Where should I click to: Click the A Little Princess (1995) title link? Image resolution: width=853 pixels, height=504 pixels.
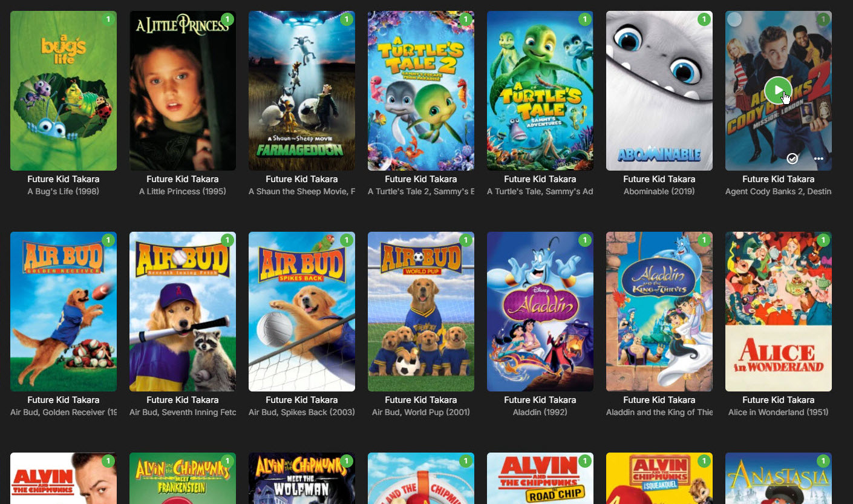[183, 191]
